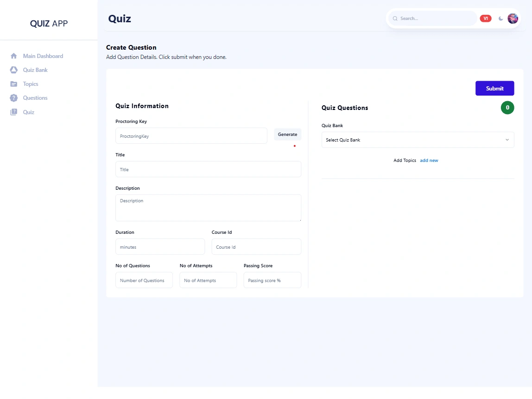
Task: Expand Quiz Bank dropdown chevron arrow
Action: click(x=507, y=140)
